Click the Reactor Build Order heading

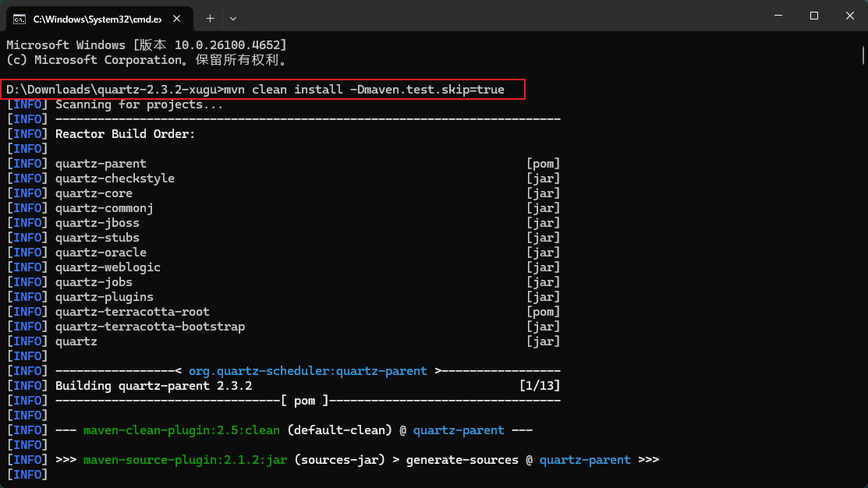tap(125, 134)
